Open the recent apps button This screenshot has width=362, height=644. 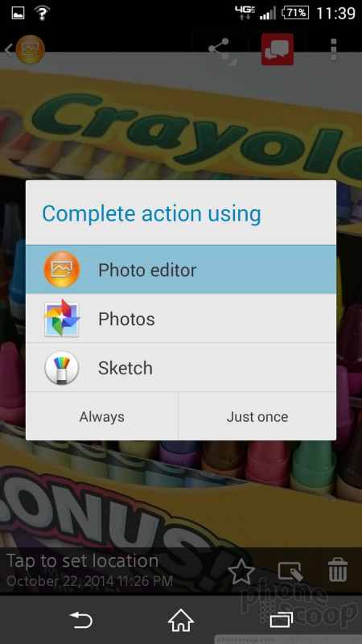click(281, 620)
